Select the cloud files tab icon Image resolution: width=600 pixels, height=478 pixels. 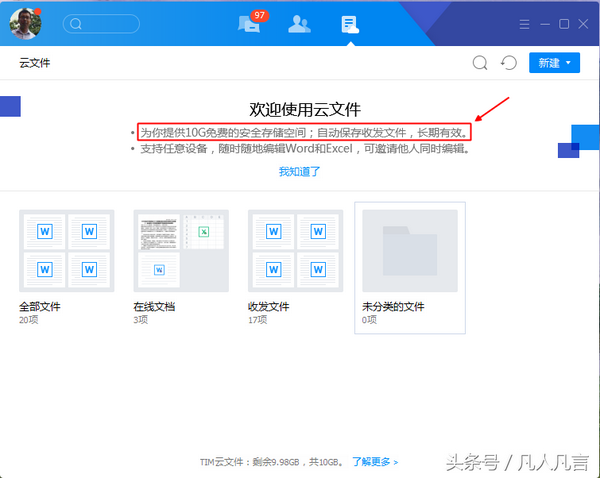350,24
